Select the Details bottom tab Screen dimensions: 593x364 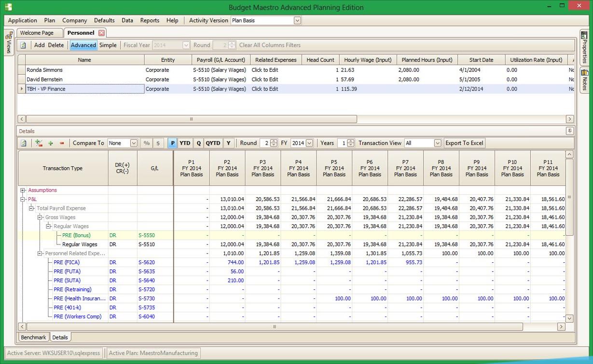pos(60,337)
